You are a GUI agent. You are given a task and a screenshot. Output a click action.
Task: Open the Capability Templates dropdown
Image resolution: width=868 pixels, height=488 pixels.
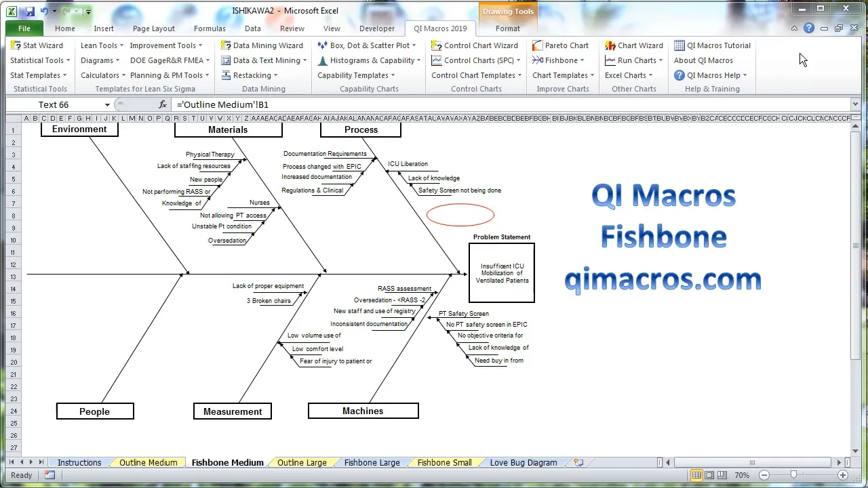(356, 75)
